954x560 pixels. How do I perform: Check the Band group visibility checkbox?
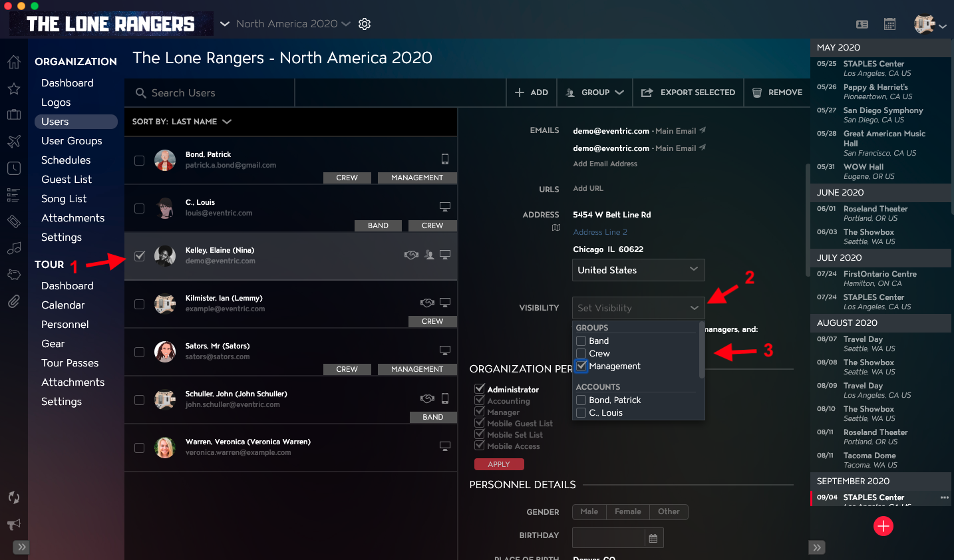pos(581,341)
